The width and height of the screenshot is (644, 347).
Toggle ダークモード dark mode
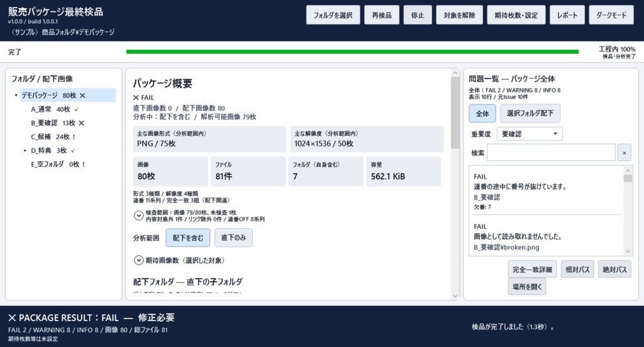611,15
